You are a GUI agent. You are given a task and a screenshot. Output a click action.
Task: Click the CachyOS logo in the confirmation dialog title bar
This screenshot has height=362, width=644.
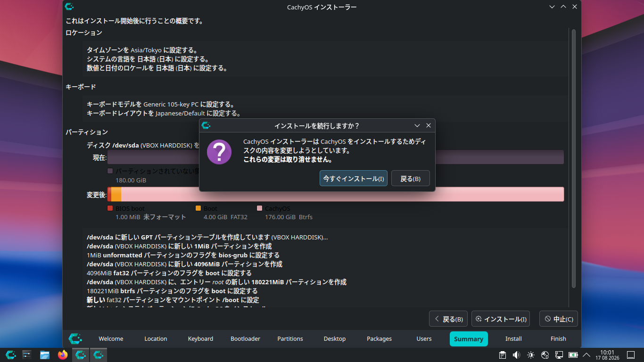tap(206, 125)
